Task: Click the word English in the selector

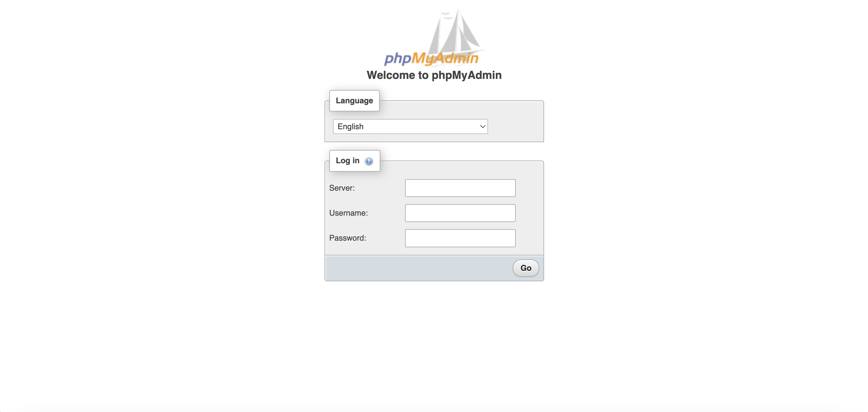Action: pyautogui.click(x=350, y=126)
